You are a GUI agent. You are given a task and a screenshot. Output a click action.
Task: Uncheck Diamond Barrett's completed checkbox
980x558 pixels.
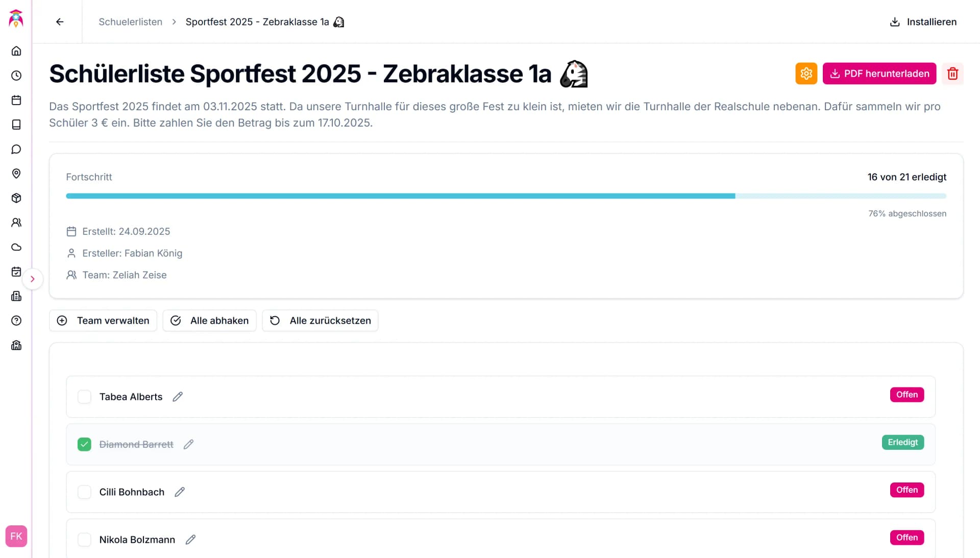(84, 444)
